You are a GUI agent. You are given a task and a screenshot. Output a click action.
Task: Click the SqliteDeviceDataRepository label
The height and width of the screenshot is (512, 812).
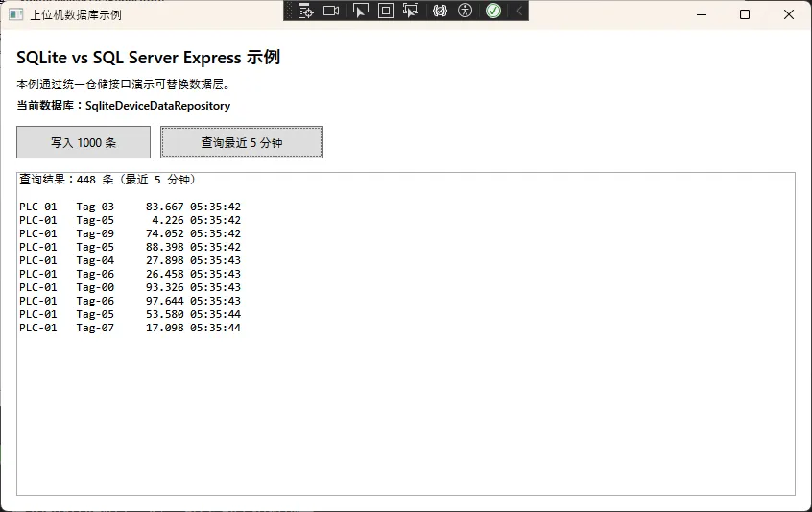coord(158,106)
